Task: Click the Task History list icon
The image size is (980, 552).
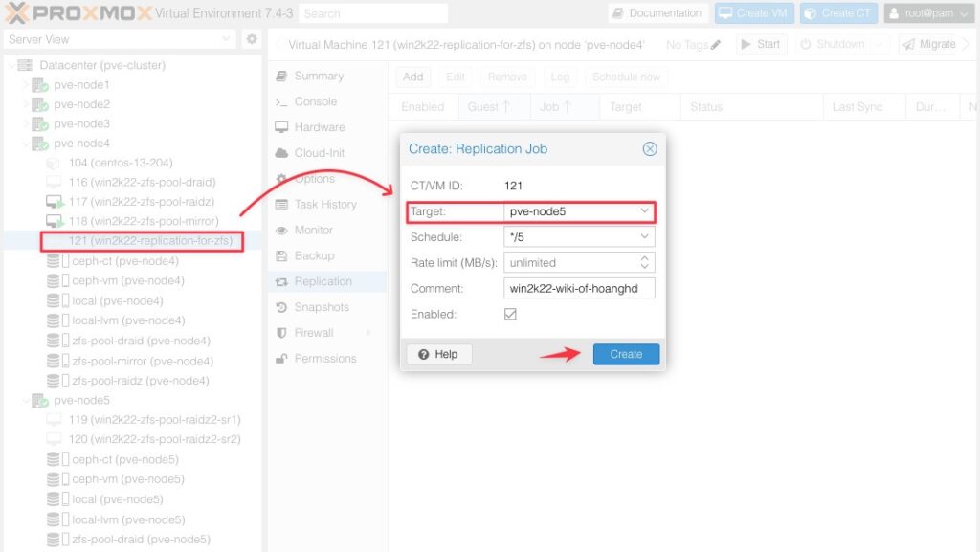Action: [x=281, y=204]
